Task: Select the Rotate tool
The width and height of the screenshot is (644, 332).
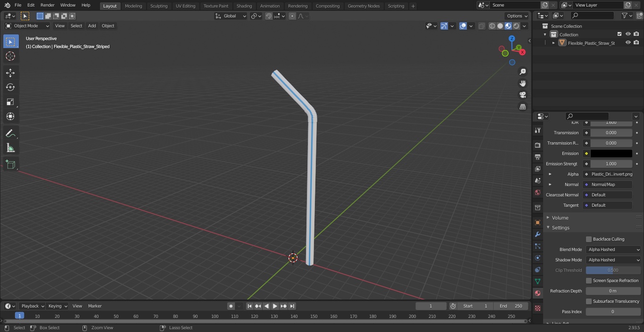Action: [x=10, y=87]
